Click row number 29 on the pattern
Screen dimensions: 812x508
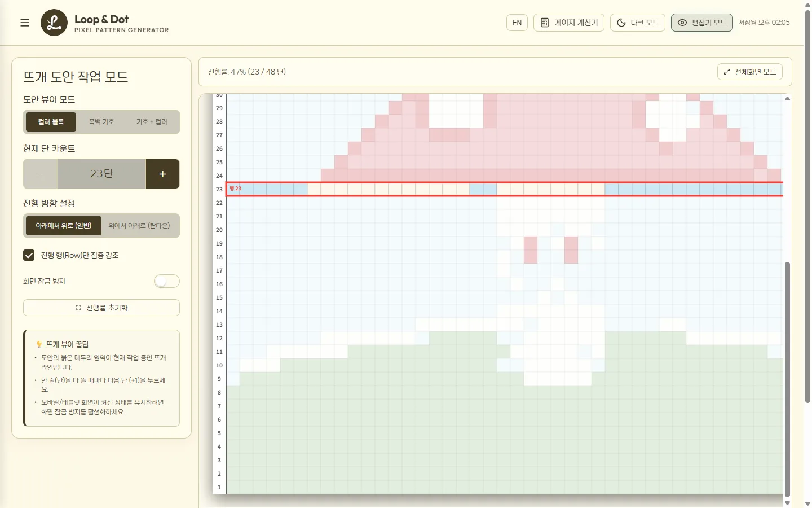219,108
